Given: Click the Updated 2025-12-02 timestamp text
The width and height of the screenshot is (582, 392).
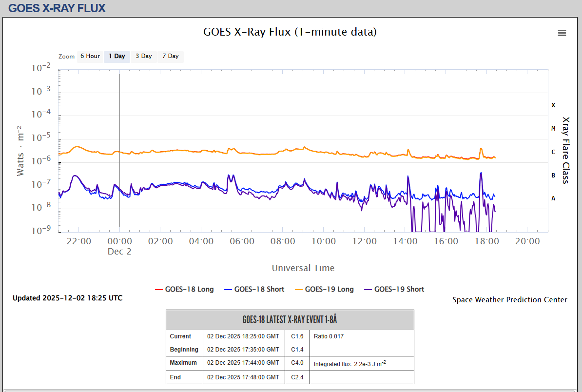Looking at the screenshot, I should tap(67, 298).
